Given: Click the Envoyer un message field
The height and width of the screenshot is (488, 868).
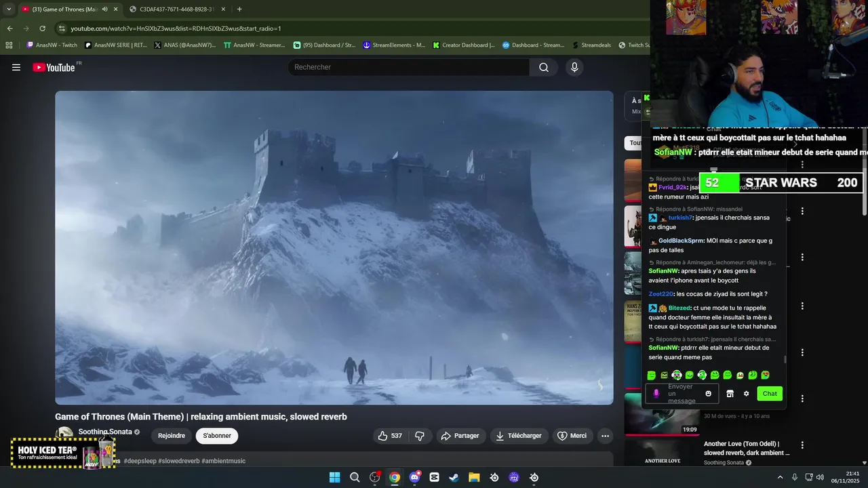Looking at the screenshot, I should pos(682,394).
